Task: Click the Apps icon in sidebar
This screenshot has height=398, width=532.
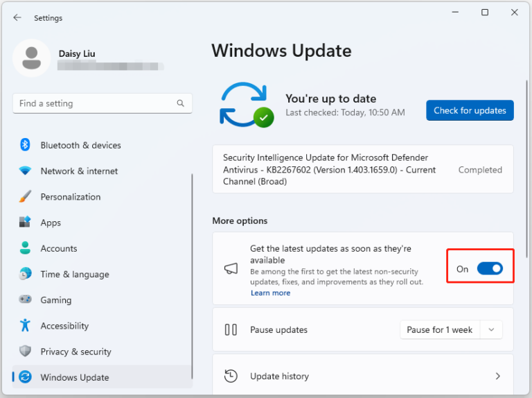Action: pos(25,222)
